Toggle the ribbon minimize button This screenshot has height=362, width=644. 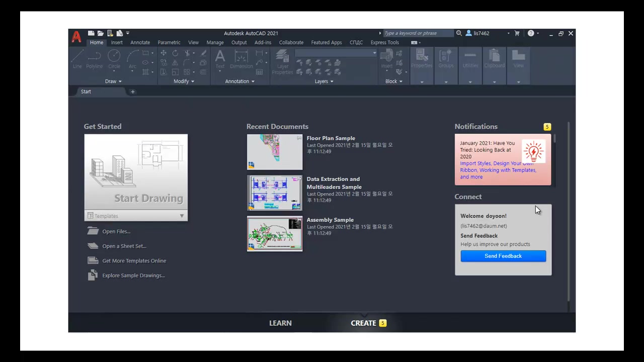(415, 43)
